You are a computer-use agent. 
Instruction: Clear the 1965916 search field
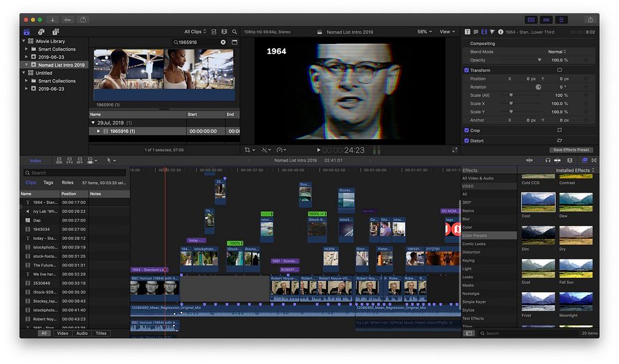click(223, 42)
